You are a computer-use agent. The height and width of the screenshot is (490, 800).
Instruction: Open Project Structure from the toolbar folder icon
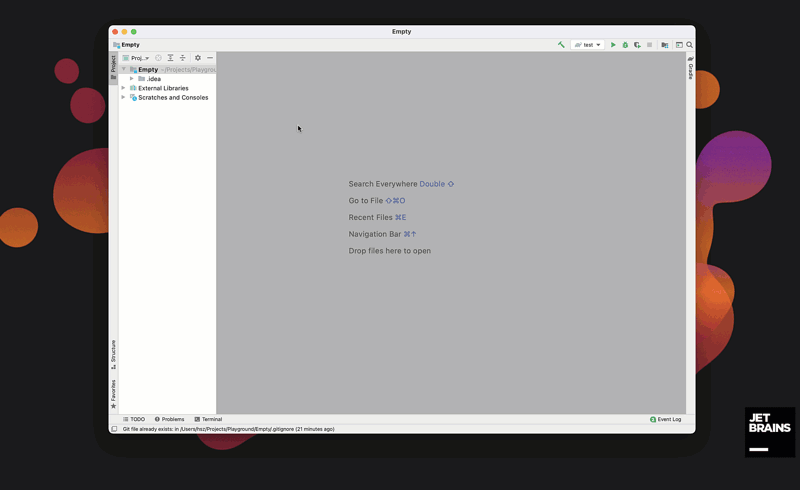click(665, 45)
